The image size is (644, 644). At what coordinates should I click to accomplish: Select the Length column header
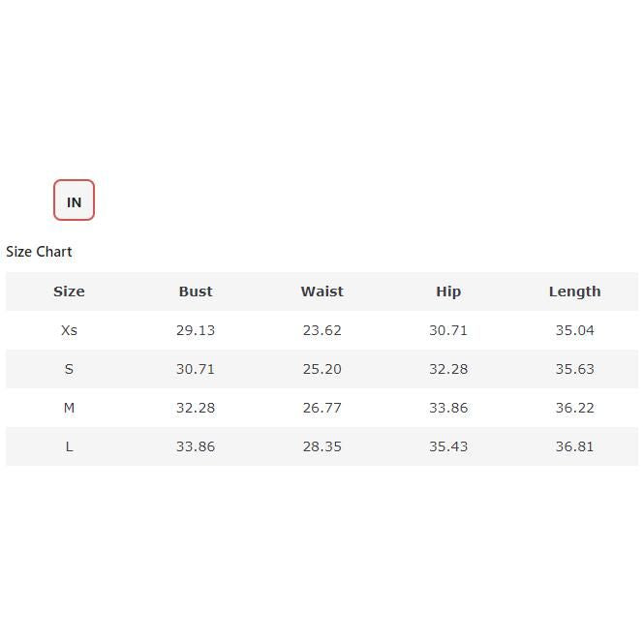(x=574, y=291)
